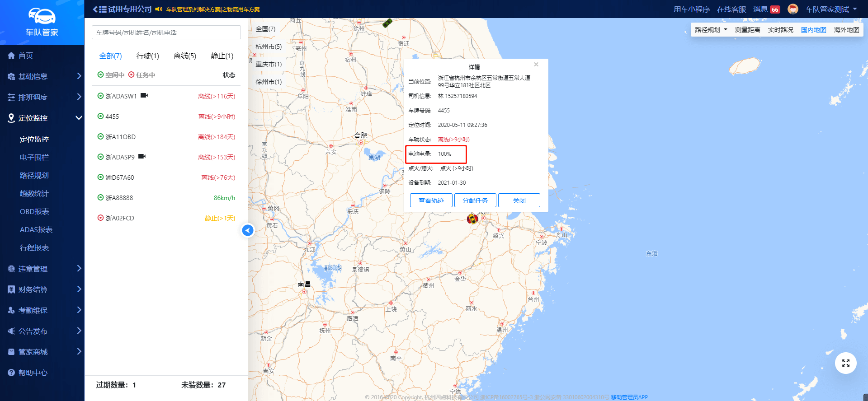Toggle 国内地图 map mode

pyautogui.click(x=813, y=30)
